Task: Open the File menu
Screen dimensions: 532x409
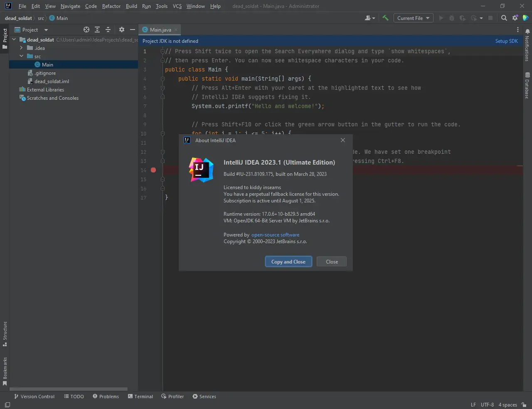Action: pyautogui.click(x=22, y=6)
